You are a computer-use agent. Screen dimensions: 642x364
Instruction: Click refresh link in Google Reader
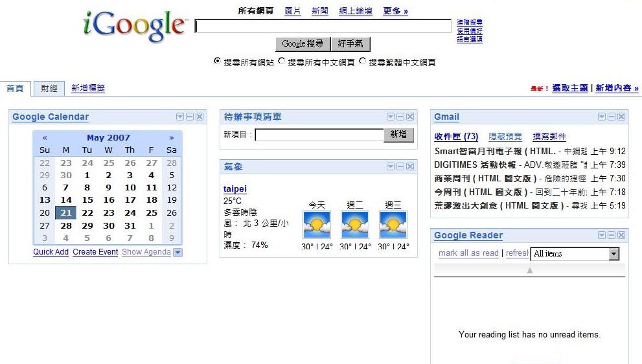(x=517, y=253)
